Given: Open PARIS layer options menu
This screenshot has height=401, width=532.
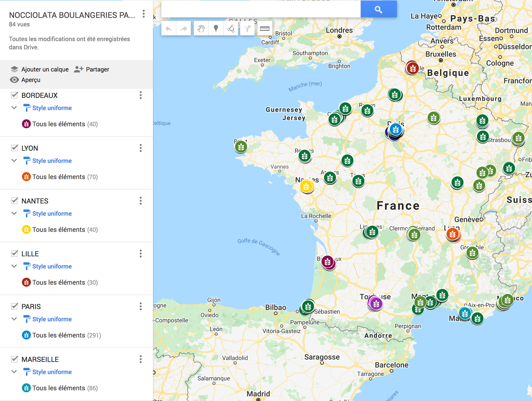Looking at the screenshot, I should point(141,306).
